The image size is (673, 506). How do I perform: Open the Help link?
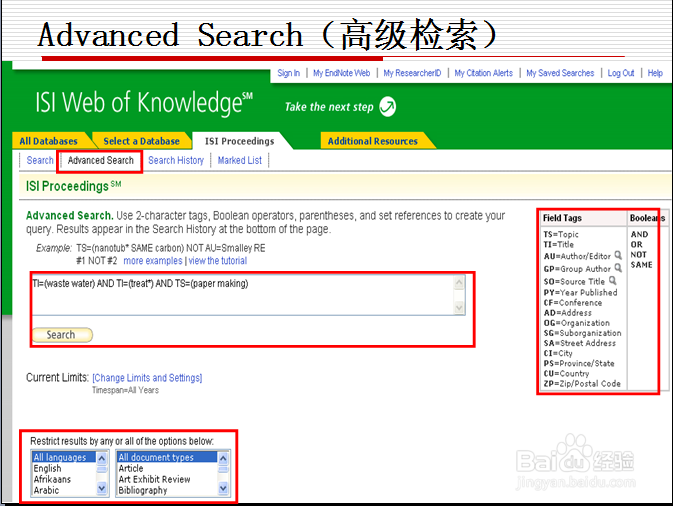click(655, 73)
